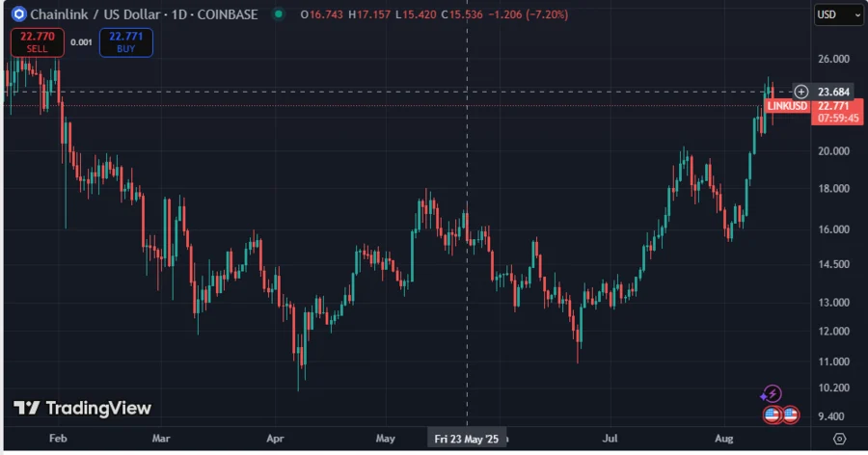Viewport: 868px width, 455px height.
Task: Click the LINKUSD price label
Action: point(787,106)
